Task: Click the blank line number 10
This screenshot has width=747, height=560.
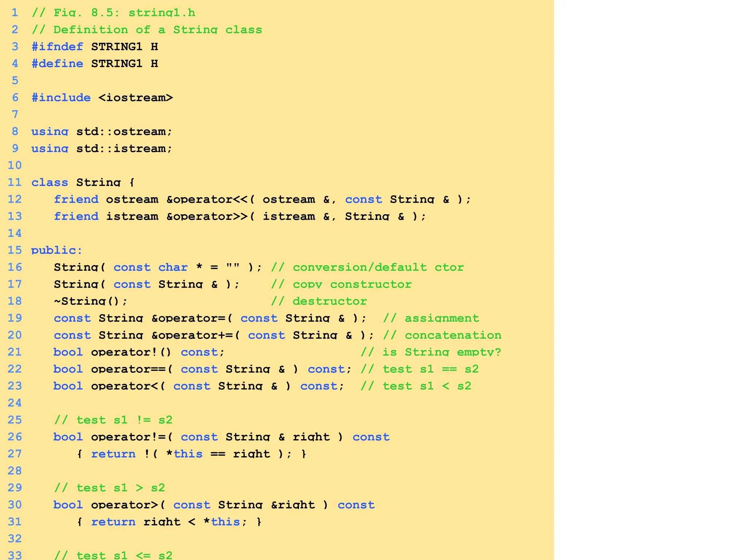Action: (15, 165)
